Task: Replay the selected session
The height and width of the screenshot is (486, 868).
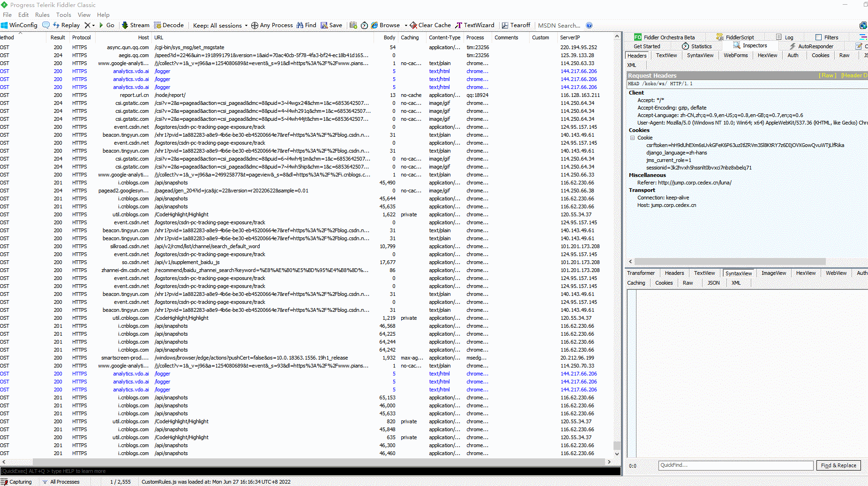Action: tap(66, 25)
